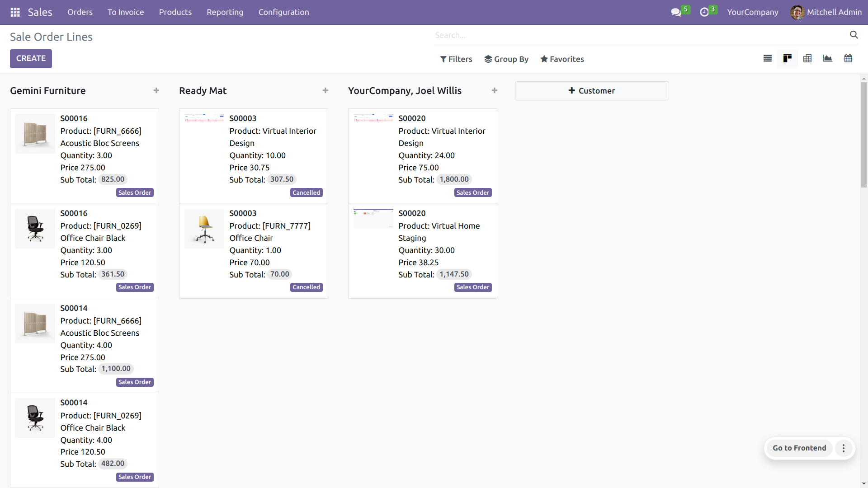Quick add record in Ready Mat column
The height and width of the screenshot is (488, 868).
325,90
